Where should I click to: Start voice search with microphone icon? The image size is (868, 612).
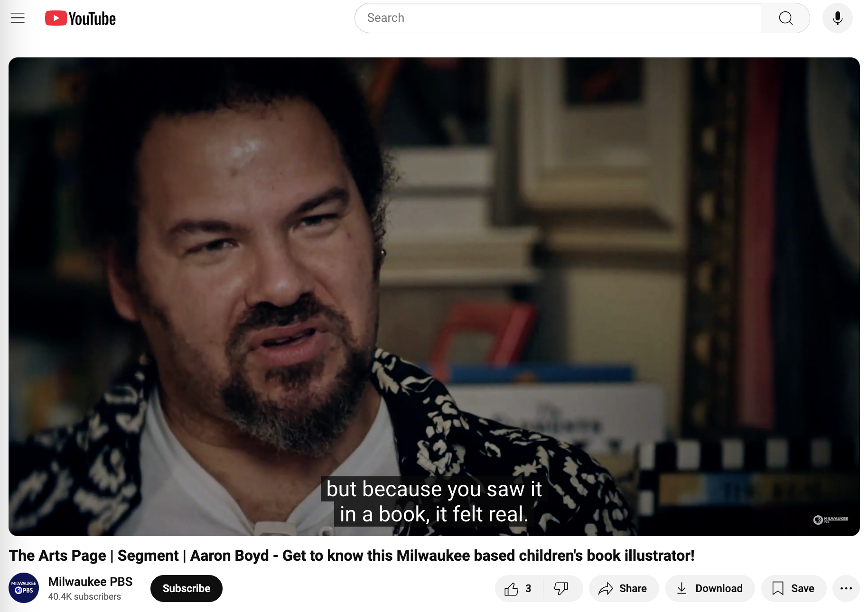click(837, 18)
